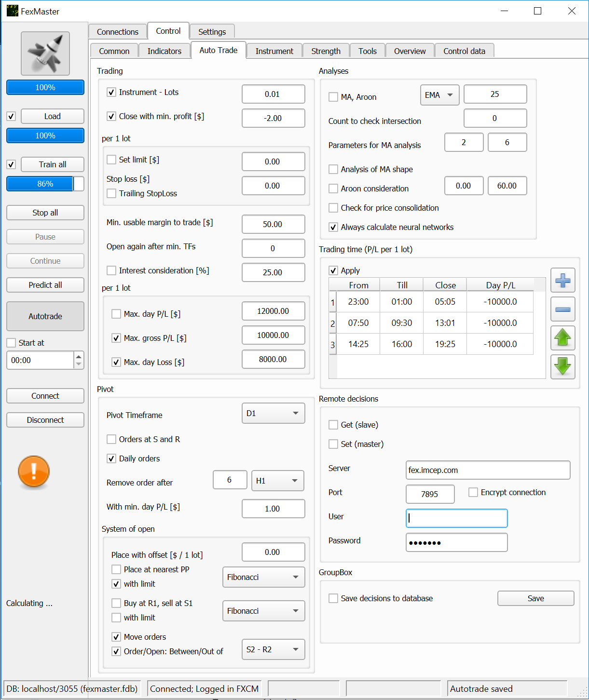Click the blue plus add row icon

coord(562,280)
